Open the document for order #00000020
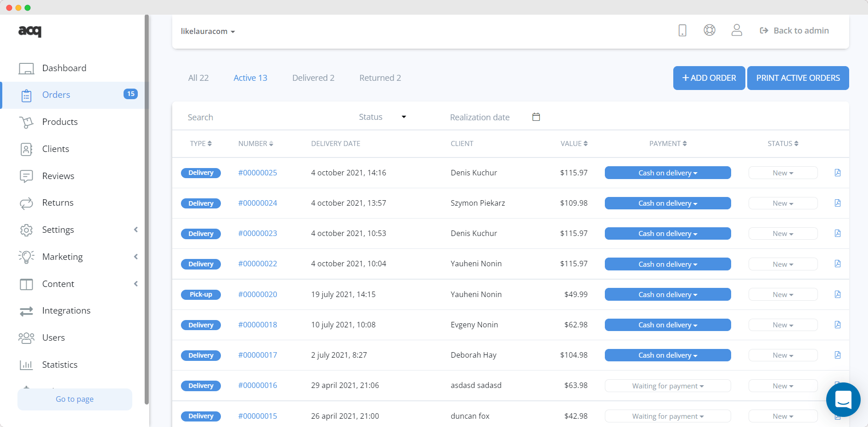868x427 pixels. click(x=838, y=294)
